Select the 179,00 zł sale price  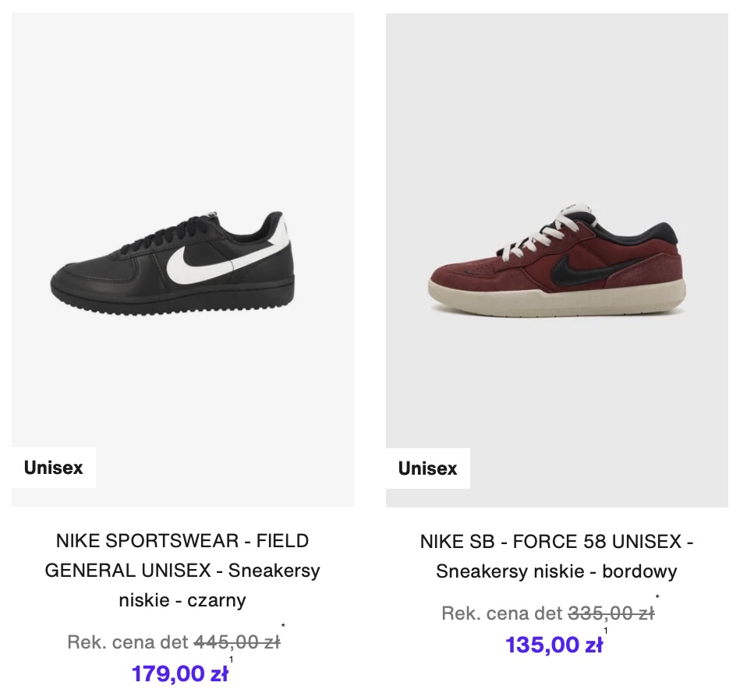point(180,673)
